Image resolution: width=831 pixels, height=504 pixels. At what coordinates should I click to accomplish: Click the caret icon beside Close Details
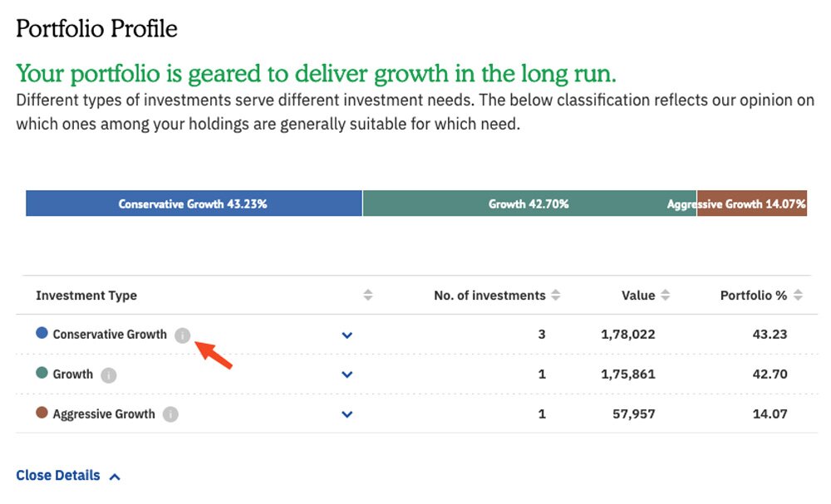115,477
